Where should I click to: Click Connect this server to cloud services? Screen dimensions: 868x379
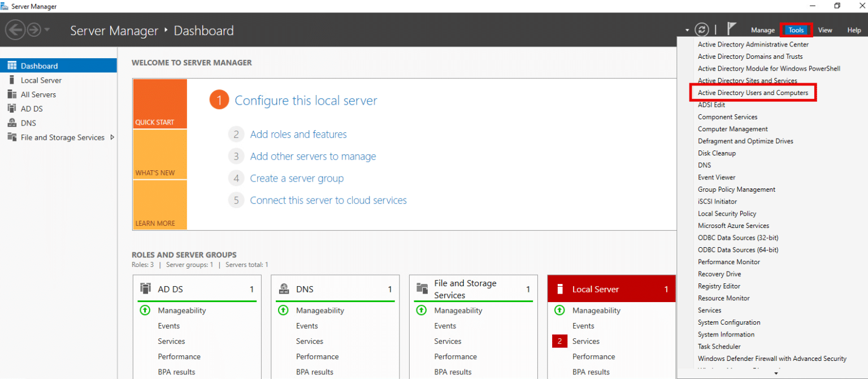(x=328, y=200)
